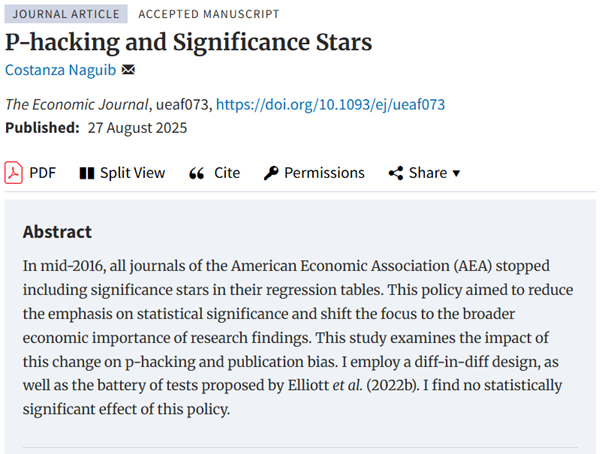Open the Permissions text link

(x=324, y=173)
